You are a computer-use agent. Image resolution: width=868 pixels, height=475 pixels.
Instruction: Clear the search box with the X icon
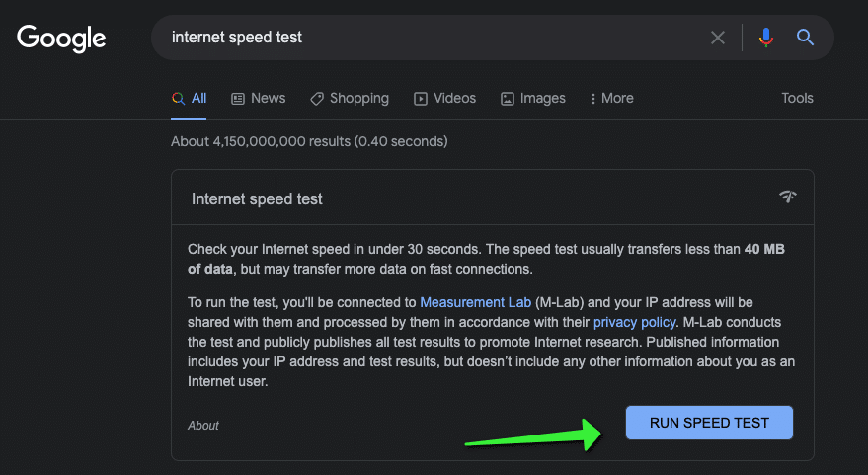click(718, 38)
